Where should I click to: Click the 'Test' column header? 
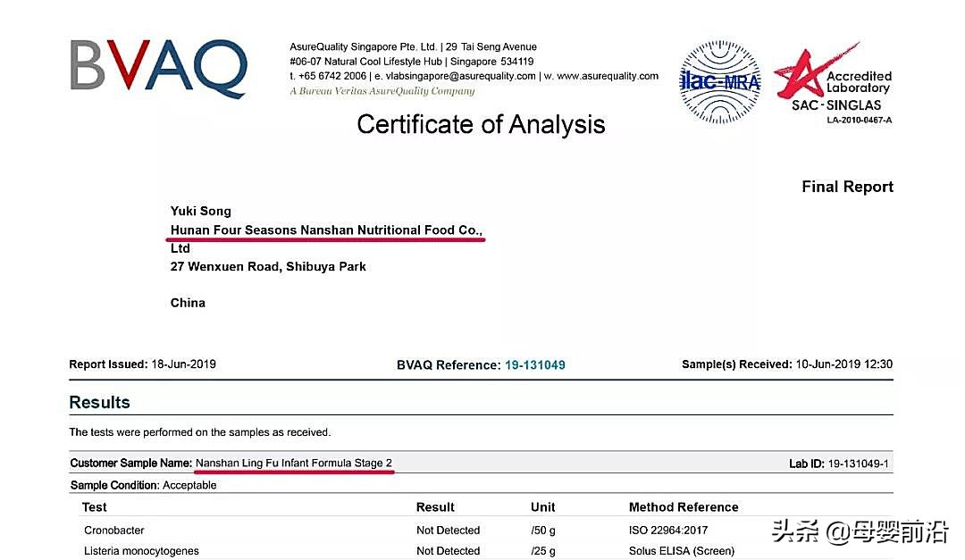pos(94,507)
